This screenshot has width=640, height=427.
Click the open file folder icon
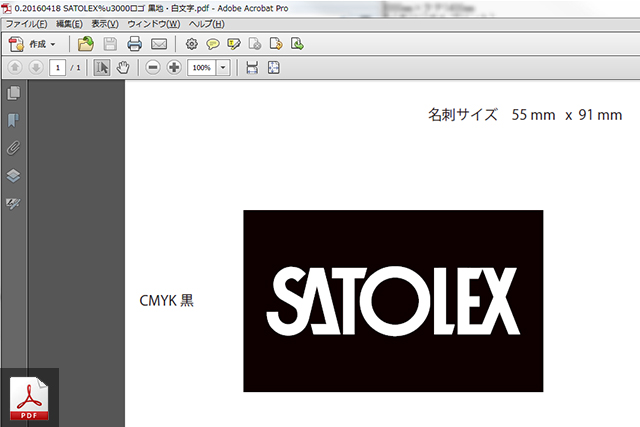(86, 44)
